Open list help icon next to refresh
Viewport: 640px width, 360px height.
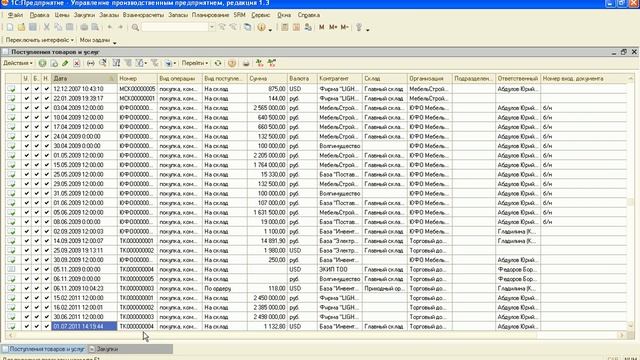click(232, 63)
